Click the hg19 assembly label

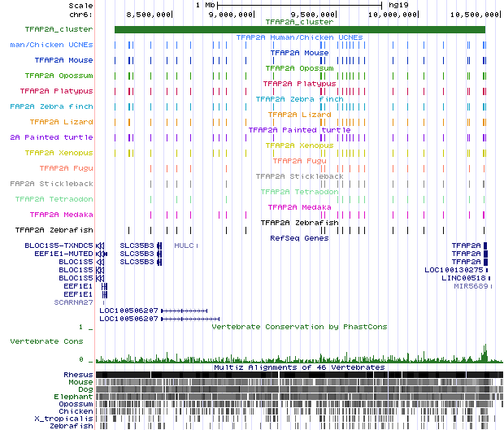click(398, 5)
